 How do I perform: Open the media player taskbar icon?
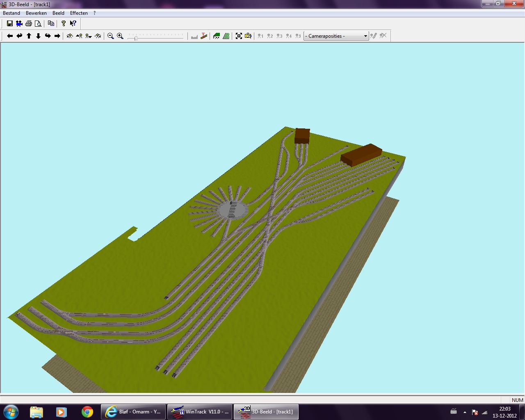(x=62, y=412)
